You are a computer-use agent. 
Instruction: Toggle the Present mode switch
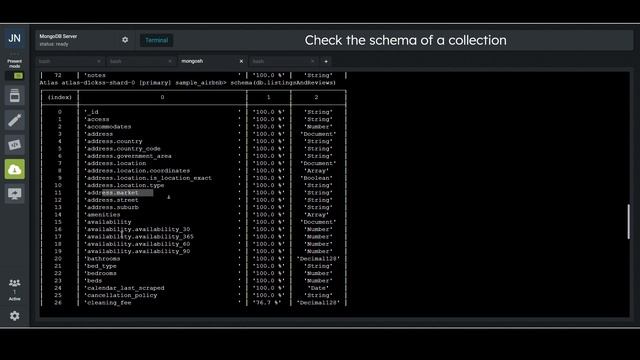coord(15,76)
